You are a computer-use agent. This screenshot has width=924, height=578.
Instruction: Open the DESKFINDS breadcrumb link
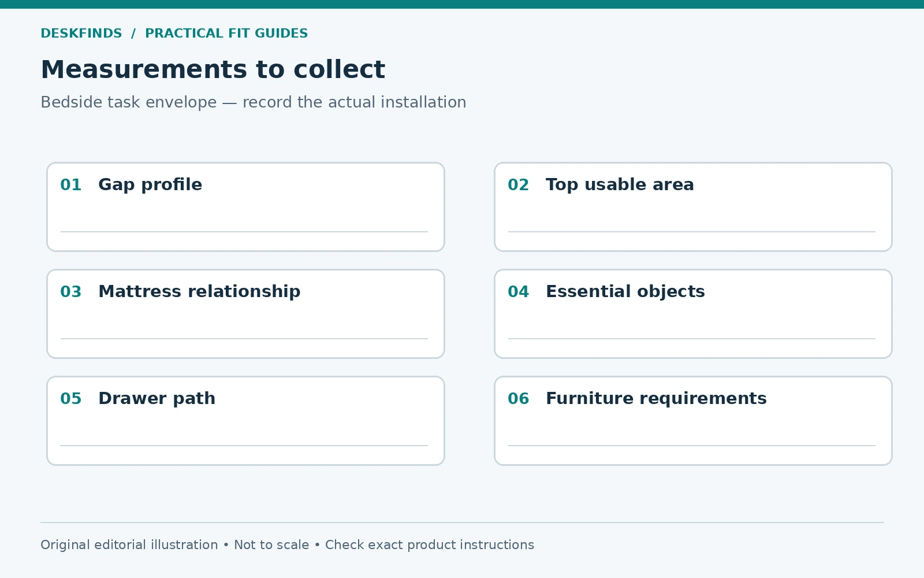coord(81,34)
